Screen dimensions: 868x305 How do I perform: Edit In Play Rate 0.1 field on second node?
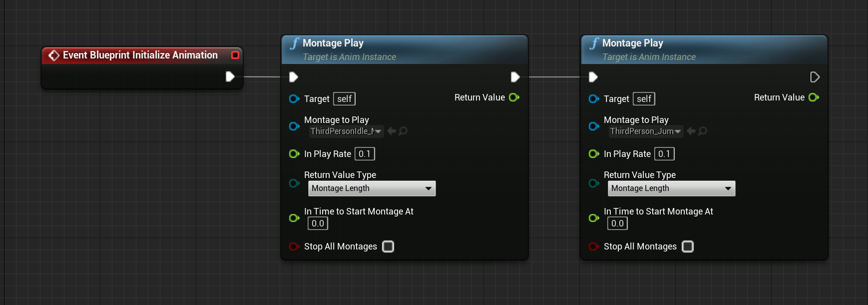click(x=664, y=154)
